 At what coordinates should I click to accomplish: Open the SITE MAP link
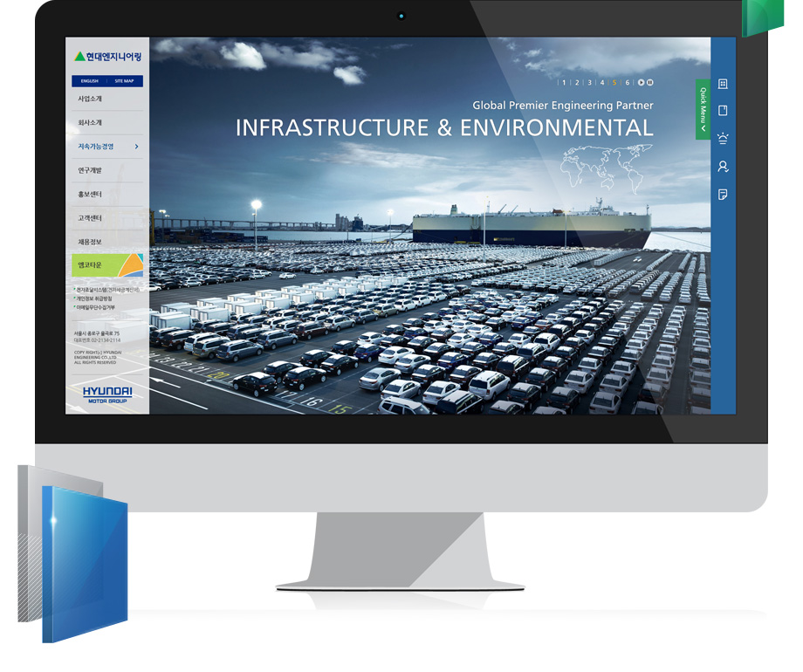[124, 81]
